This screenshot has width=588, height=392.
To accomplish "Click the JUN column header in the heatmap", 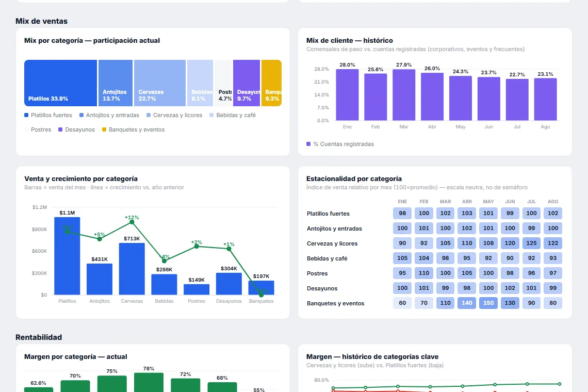I will [510, 202].
